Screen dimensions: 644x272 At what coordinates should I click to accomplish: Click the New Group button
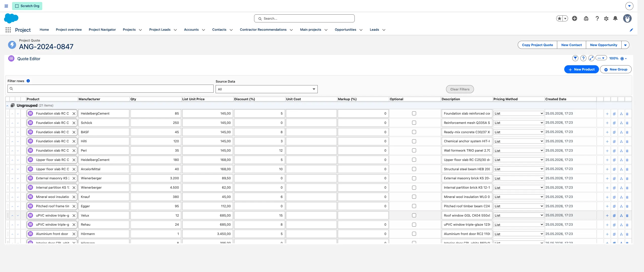coord(616,70)
